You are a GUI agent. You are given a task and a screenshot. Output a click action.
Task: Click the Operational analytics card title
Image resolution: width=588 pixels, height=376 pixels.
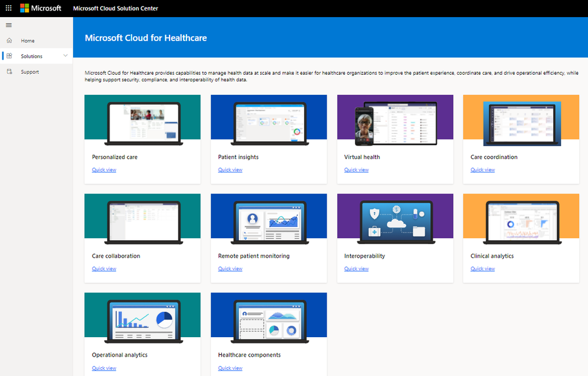119,355
